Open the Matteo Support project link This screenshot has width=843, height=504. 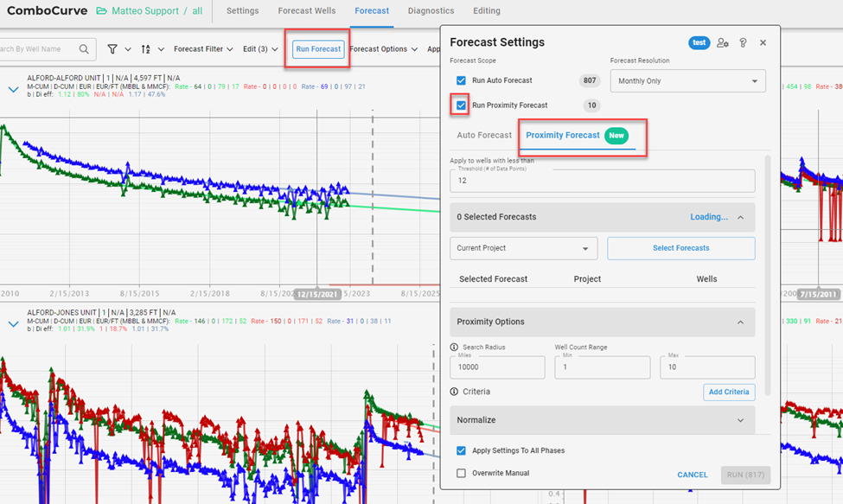coord(145,10)
